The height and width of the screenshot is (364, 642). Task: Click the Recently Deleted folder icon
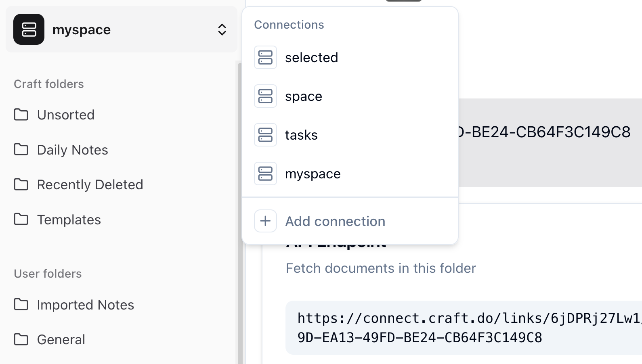click(21, 184)
